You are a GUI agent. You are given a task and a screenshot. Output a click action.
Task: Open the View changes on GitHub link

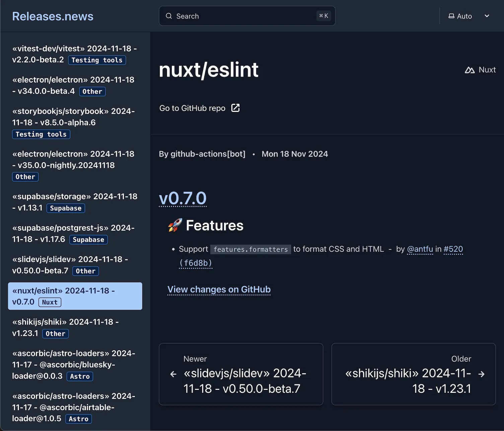click(219, 289)
